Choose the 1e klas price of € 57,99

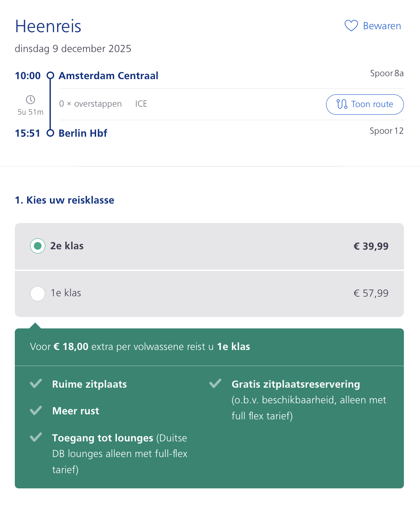pos(371,293)
